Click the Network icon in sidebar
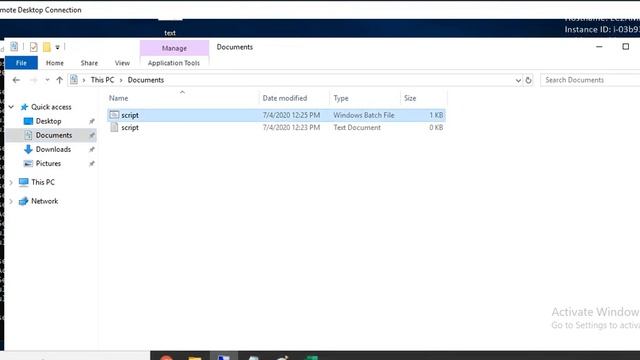 (x=24, y=201)
